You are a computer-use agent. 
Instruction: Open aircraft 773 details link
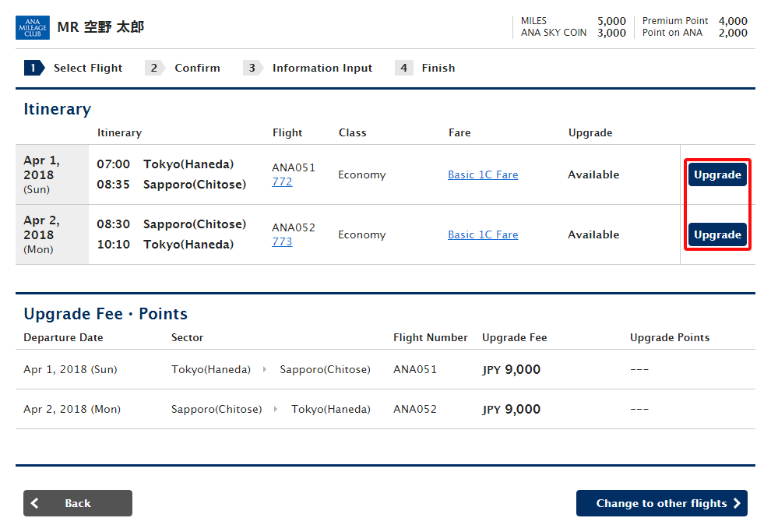pyautogui.click(x=282, y=241)
